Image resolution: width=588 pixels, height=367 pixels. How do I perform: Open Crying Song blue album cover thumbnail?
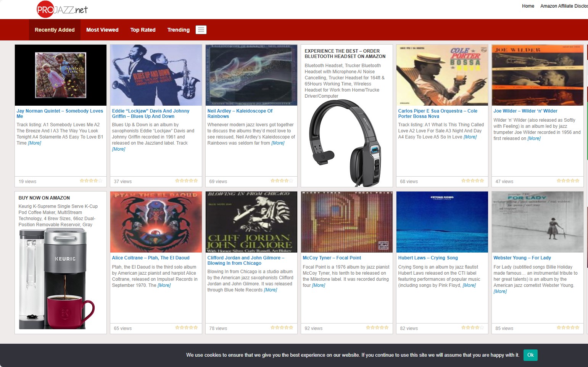[442, 222]
